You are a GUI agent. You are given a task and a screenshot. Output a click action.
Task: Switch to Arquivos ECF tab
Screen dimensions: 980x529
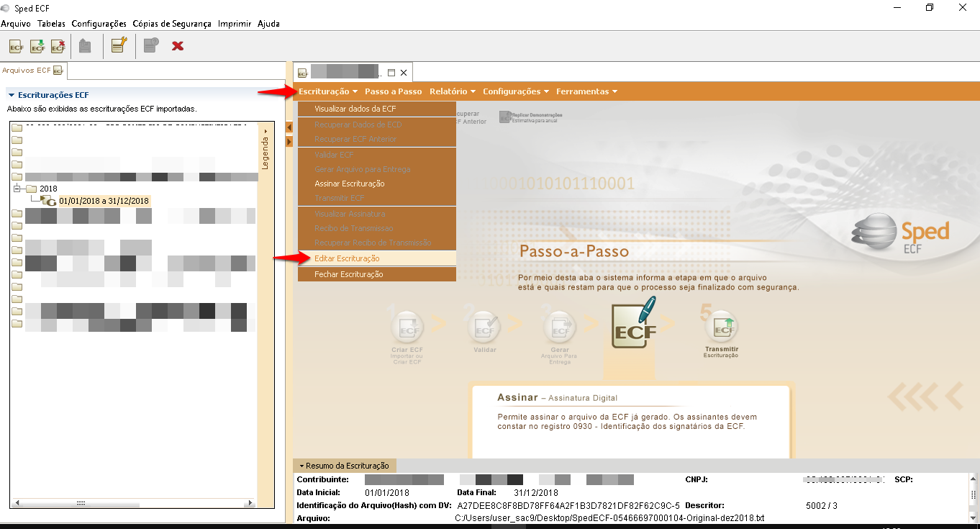(33, 71)
